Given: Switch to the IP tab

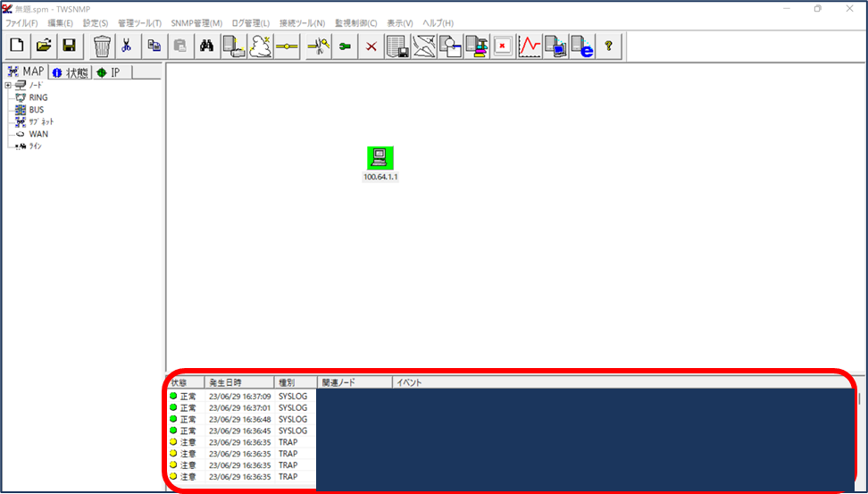Looking at the screenshot, I should (113, 73).
